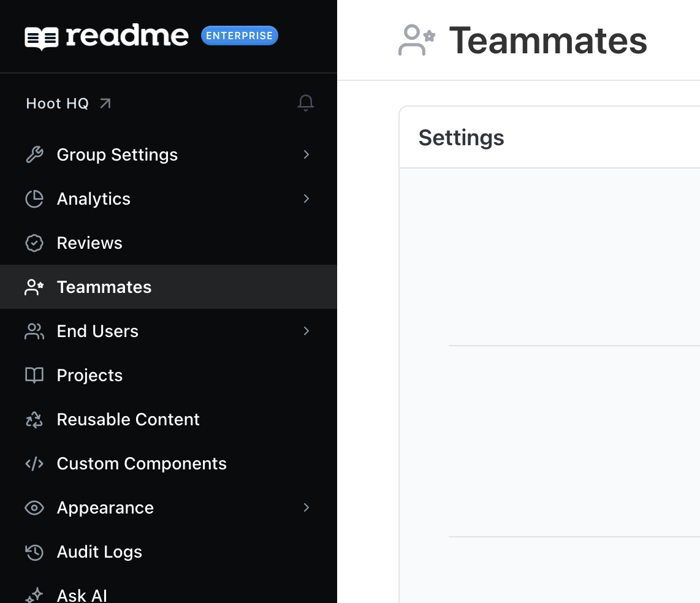The width and height of the screenshot is (700, 603).
Task: Click the Custom Components code icon
Action: pyautogui.click(x=34, y=464)
